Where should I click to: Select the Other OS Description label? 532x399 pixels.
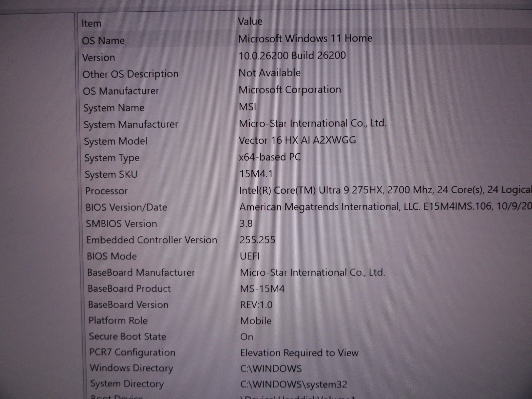[131, 74]
